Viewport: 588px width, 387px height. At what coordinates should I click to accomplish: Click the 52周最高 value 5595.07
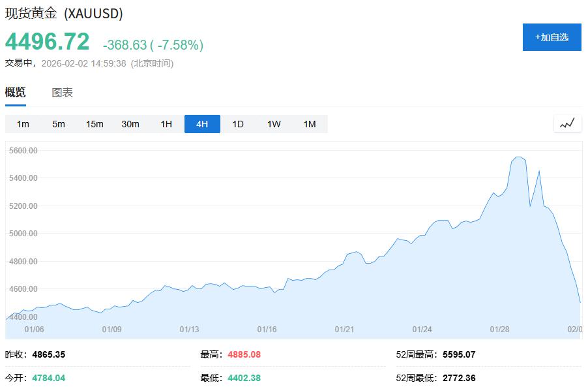click(x=459, y=354)
